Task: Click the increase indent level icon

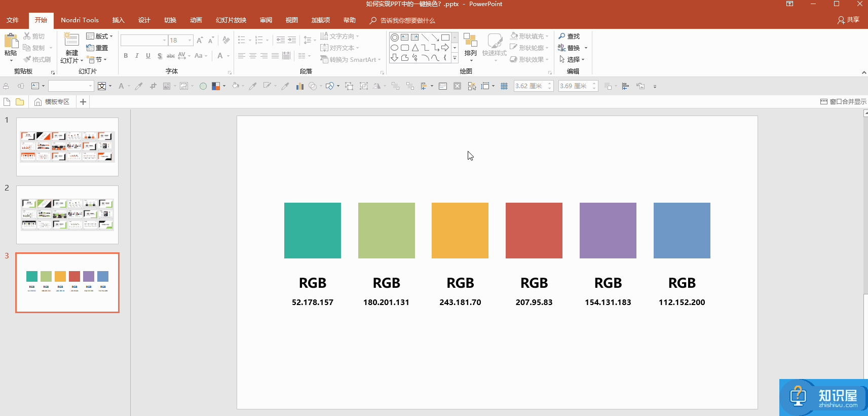Action: [x=292, y=40]
